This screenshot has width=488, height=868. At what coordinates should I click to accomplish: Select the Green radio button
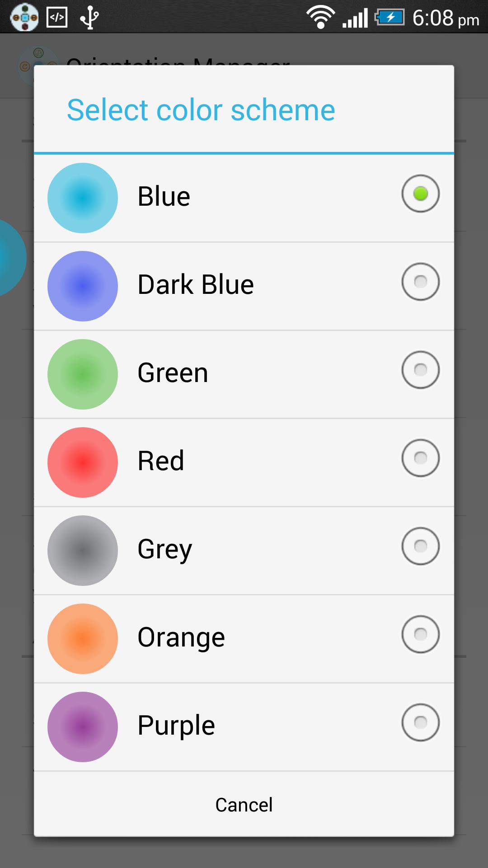pos(420,370)
